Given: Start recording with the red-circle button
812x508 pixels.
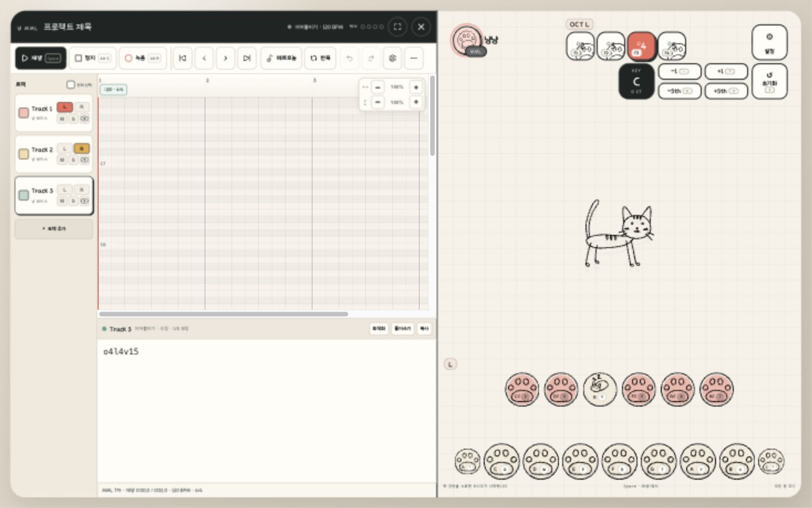Looking at the screenshot, I should pyautogui.click(x=143, y=58).
